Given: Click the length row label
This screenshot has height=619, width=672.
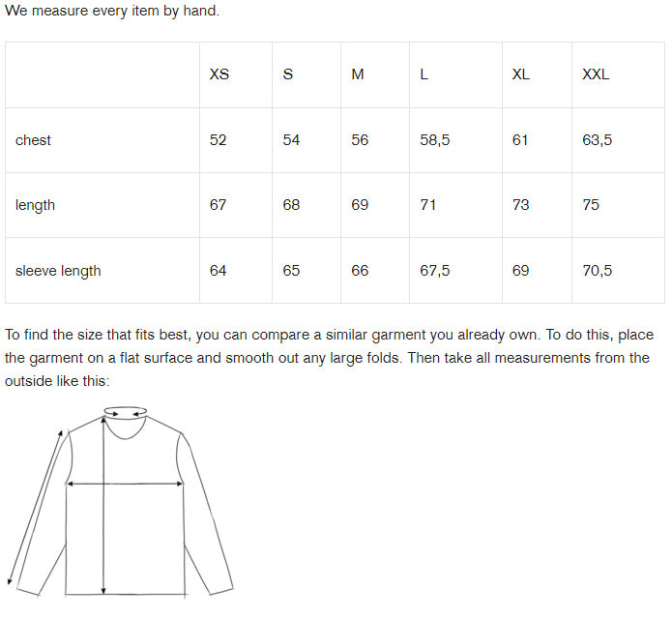Looking at the screenshot, I should click(35, 205).
